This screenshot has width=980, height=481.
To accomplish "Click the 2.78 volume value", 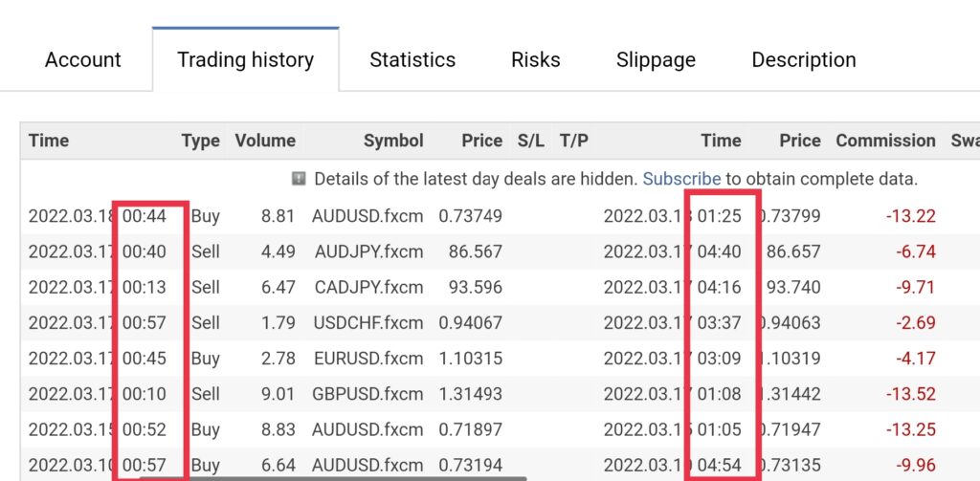I will tap(278, 359).
